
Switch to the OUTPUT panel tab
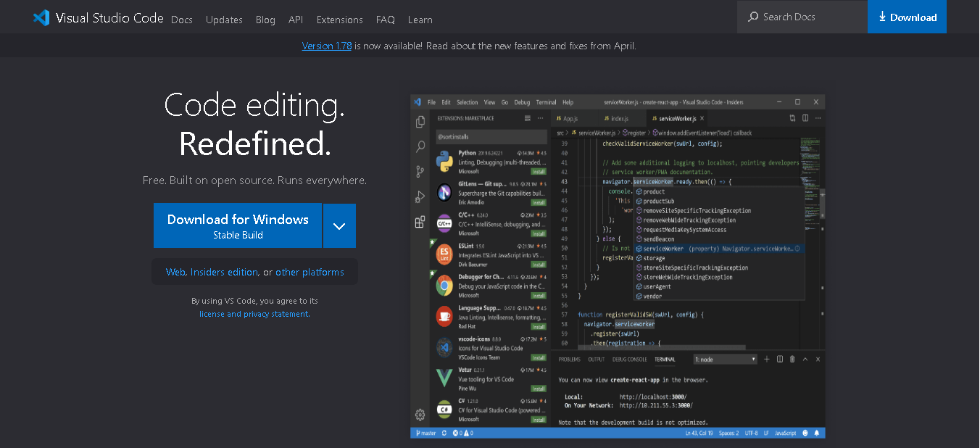[x=597, y=360]
